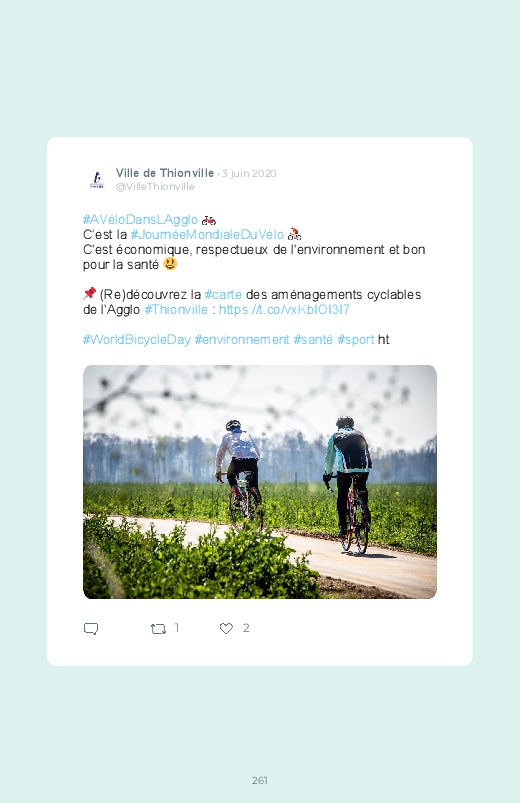Screen dimensions: 520x803
Task: Open the #sport hashtag
Action: [356, 340]
